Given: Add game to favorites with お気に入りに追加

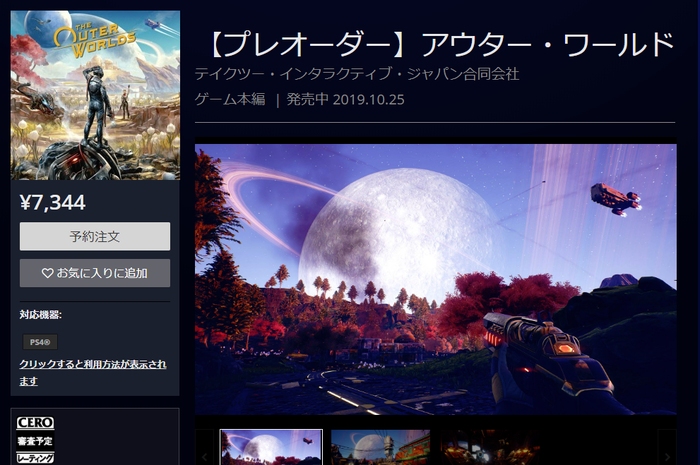Looking at the screenshot, I should (x=95, y=273).
